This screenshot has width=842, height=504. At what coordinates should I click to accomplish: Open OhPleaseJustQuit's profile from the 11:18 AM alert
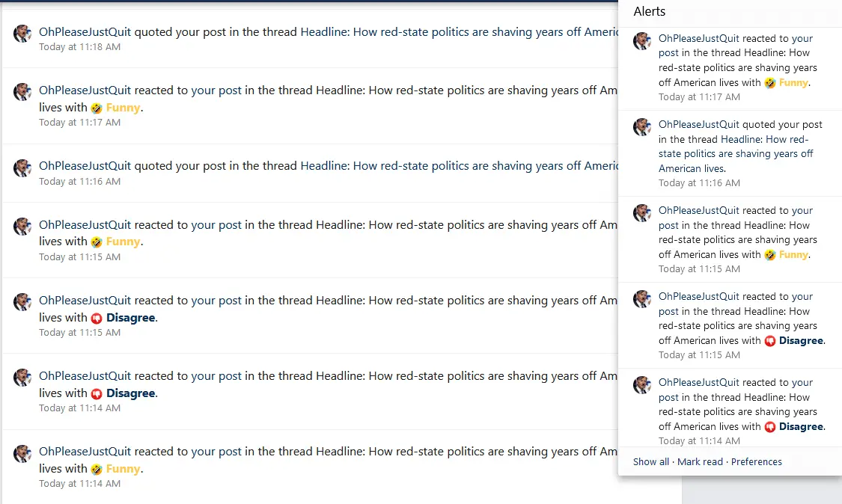[x=85, y=32]
